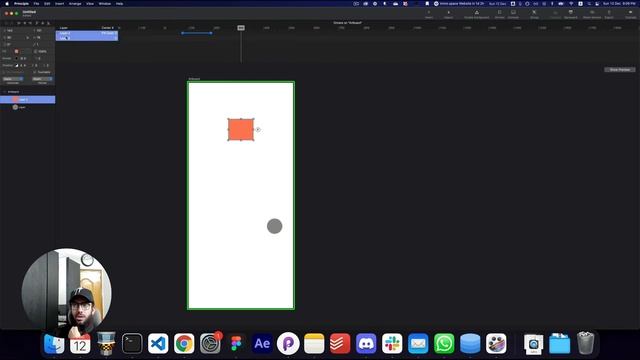Open the Insert menu in the menu bar

tap(60, 4)
